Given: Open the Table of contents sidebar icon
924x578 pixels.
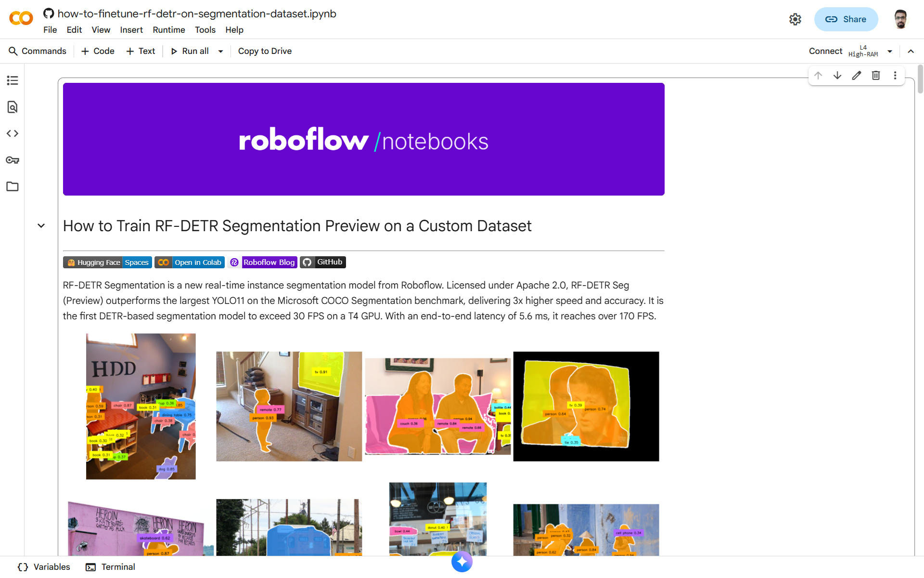Looking at the screenshot, I should 13,80.
